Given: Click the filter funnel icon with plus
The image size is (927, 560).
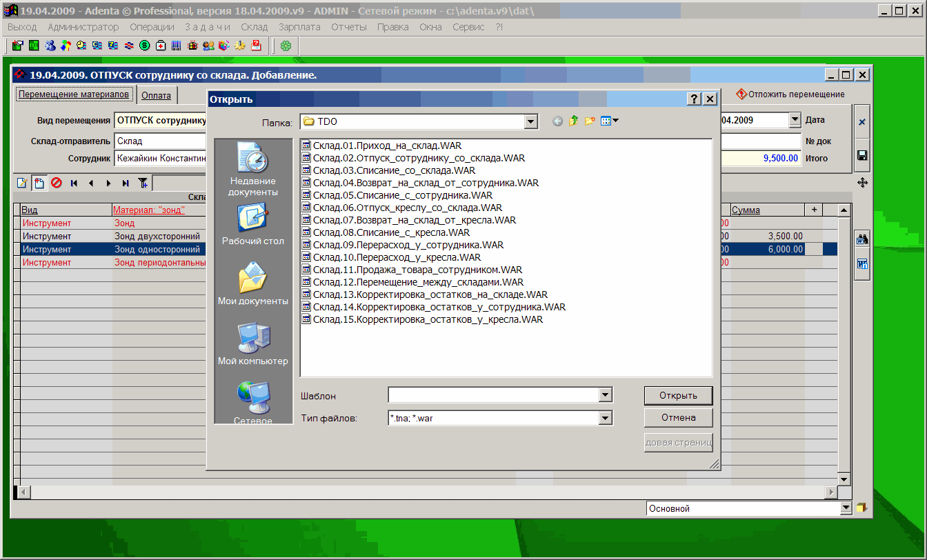Looking at the screenshot, I should (143, 183).
